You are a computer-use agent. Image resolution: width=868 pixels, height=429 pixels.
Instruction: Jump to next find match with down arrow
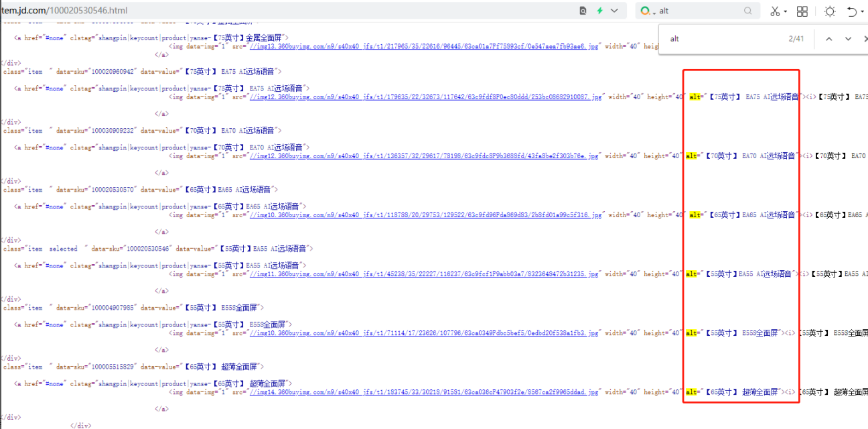pyautogui.click(x=848, y=39)
